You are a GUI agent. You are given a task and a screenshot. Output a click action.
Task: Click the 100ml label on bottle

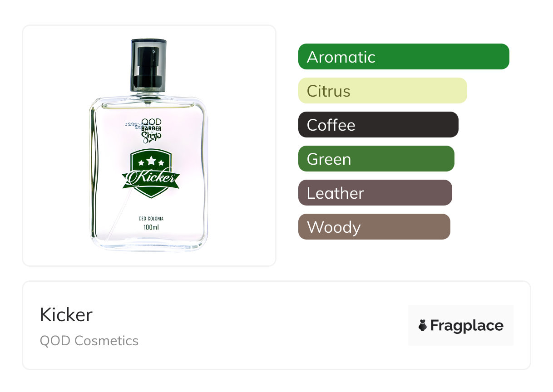click(x=151, y=228)
